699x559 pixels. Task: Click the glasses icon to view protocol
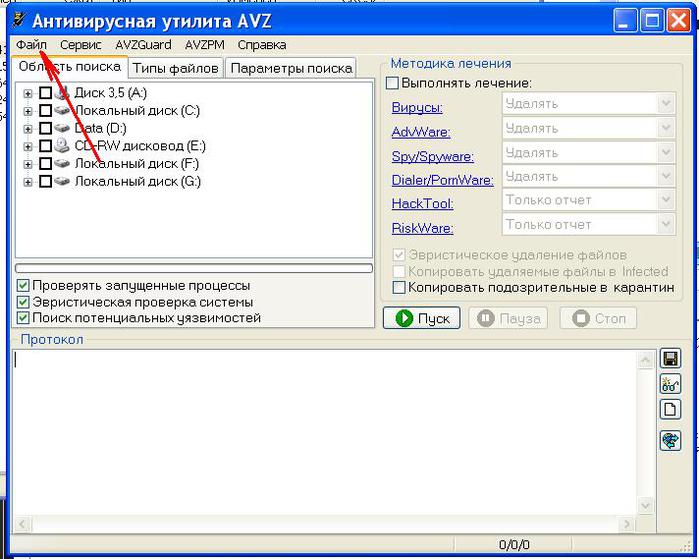(670, 384)
